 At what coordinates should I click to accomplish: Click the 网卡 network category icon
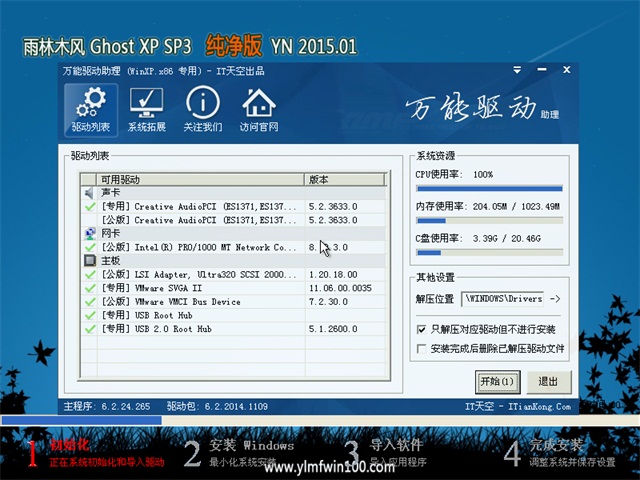click(90, 233)
